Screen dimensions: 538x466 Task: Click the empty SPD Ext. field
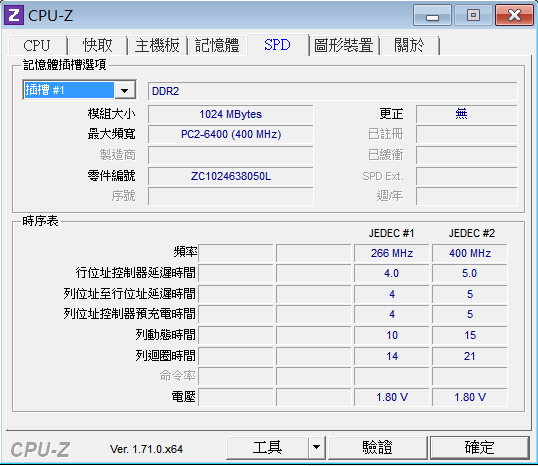point(466,176)
